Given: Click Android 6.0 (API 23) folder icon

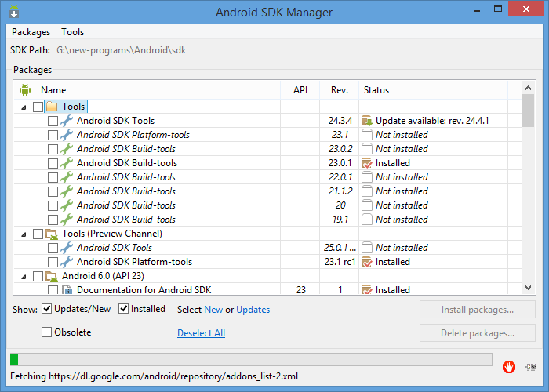Looking at the screenshot, I should pos(52,276).
